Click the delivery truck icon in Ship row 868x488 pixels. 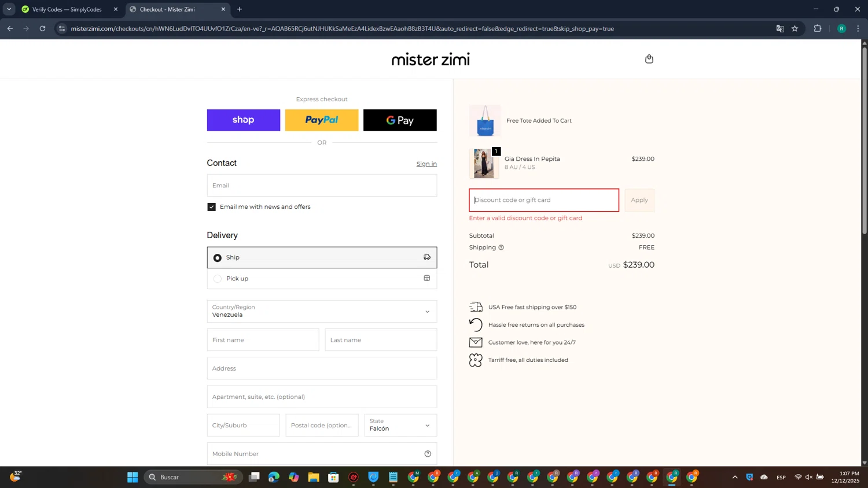pyautogui.click(x=427, y=257)
